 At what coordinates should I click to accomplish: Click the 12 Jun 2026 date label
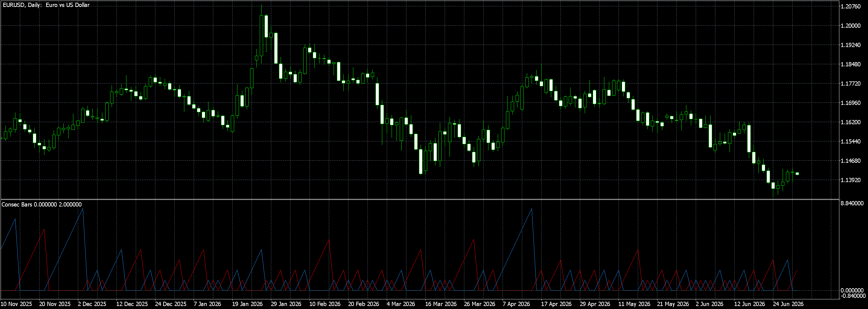click(749, 304)
